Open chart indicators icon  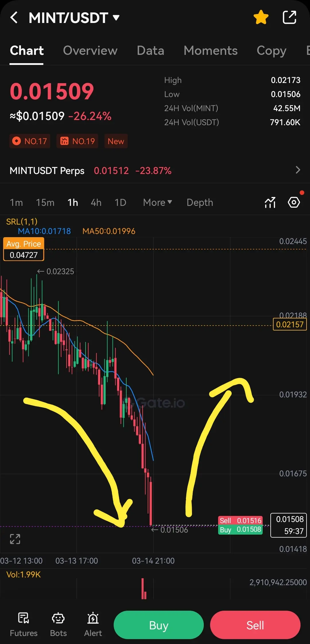(270, 202)
